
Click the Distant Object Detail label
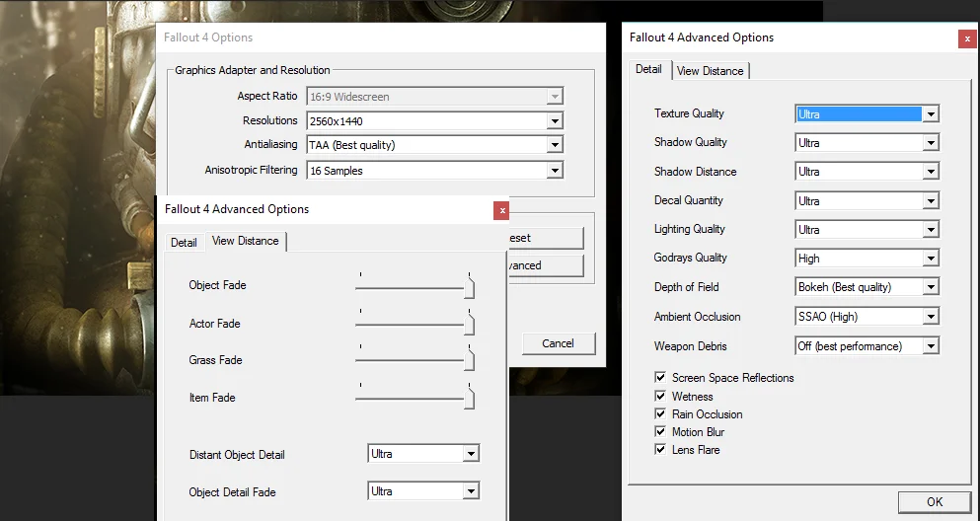click(x=237, y=455)
